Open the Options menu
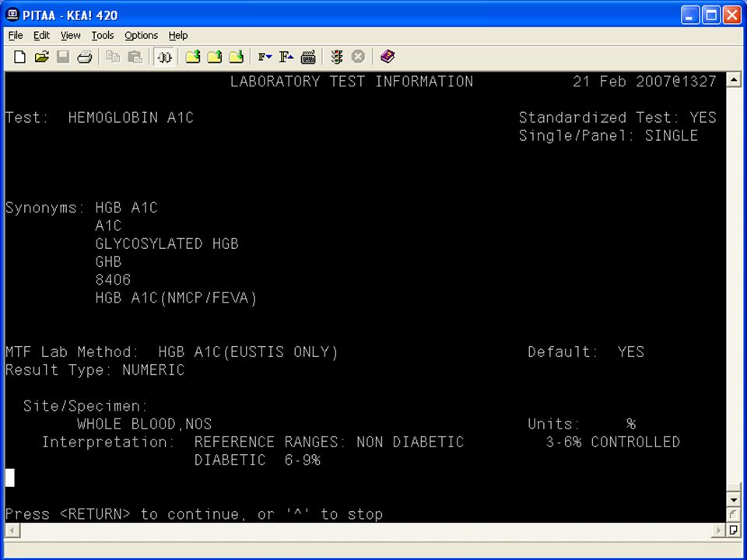Viewport: 747px width, 560px height. pyautogui.click(x=141, y=36)
